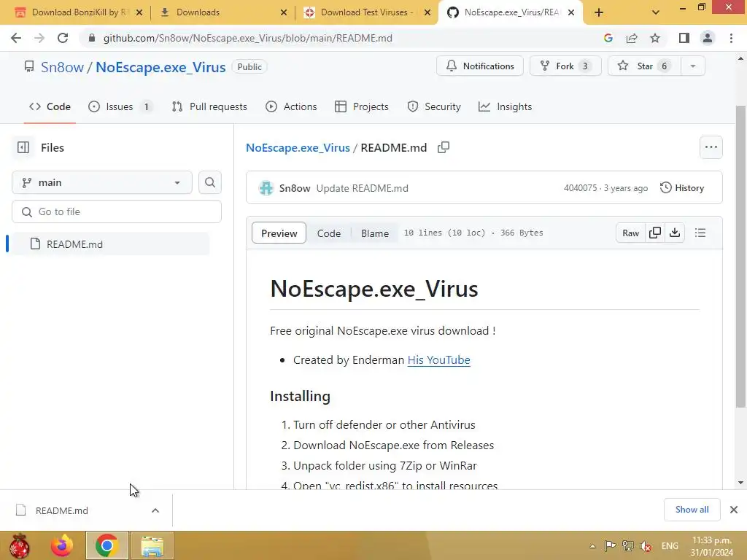
Task: Open commit 4040075 hash link
Action: tap(580, 188)
